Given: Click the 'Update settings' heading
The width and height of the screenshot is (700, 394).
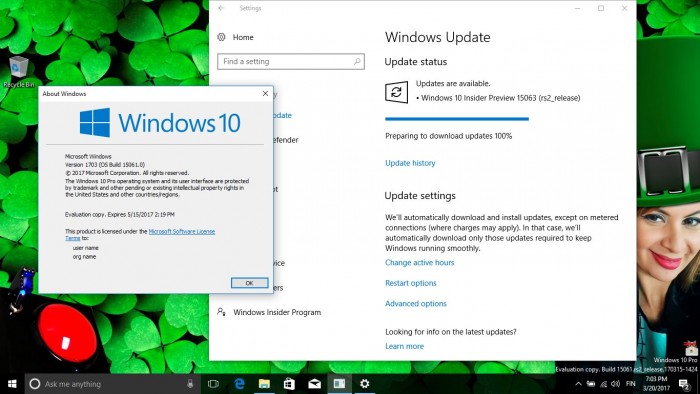Looking at the screenshot, I should [x=420, y=195].
